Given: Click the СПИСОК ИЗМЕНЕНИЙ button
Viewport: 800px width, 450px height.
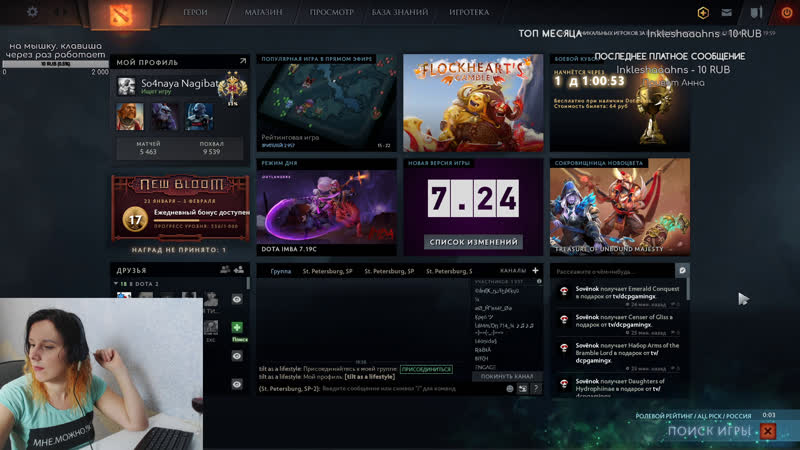Looking at the screenshot, I should (x=473, y=242).
